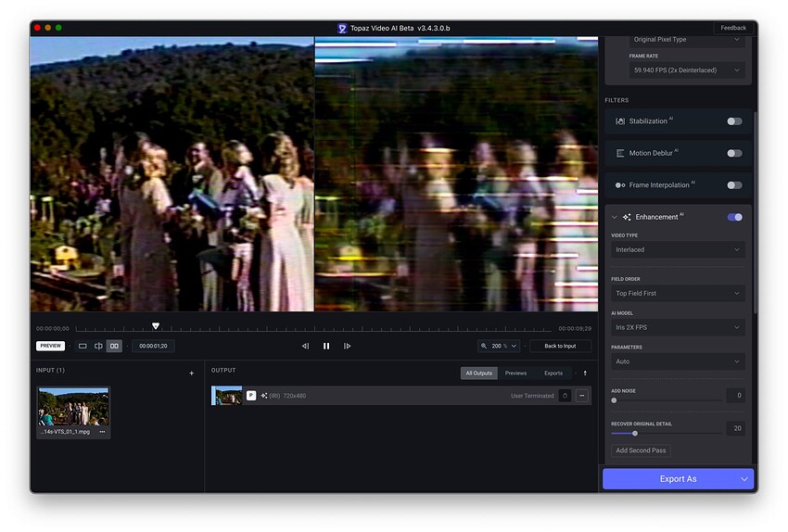Viewport: 788px width, 532px height.
Task: Open options menu for 14s-VTS_01_1.mpg
Action: coord(103,432)
